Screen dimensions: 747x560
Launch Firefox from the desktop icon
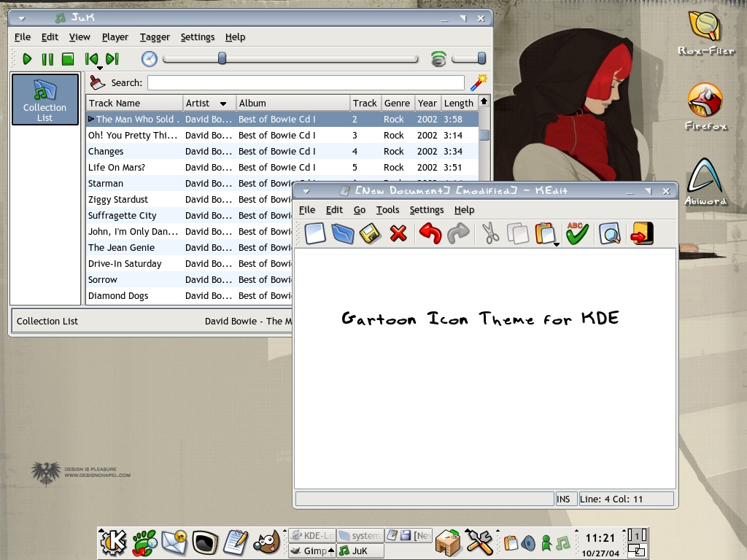tap(705, 106)
